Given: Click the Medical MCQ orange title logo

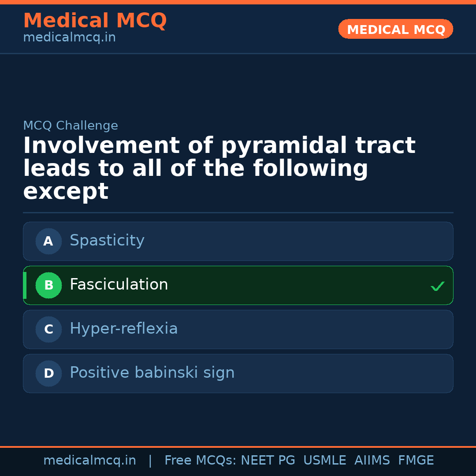Looking at the screenshot, I should point(95,21).
